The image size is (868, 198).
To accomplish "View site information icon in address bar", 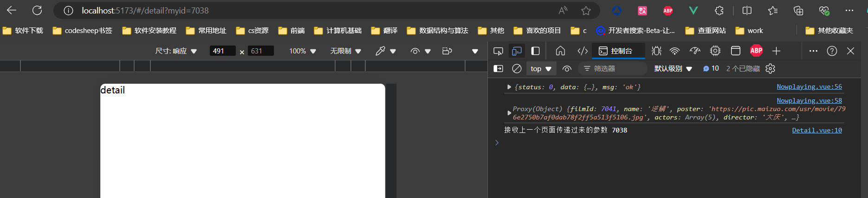I will (x=68, y=10).
